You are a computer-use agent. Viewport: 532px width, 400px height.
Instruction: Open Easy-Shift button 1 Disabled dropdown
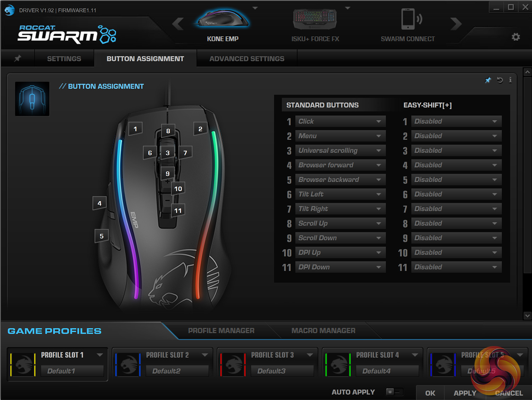coord(456,121)
